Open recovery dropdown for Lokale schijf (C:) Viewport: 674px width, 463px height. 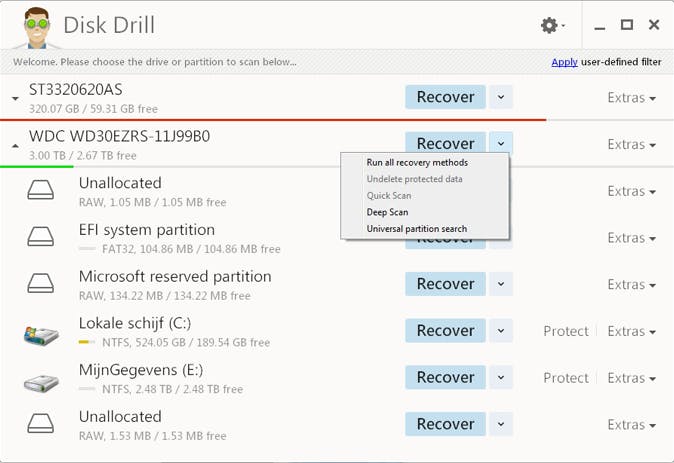tap(501, 331)
